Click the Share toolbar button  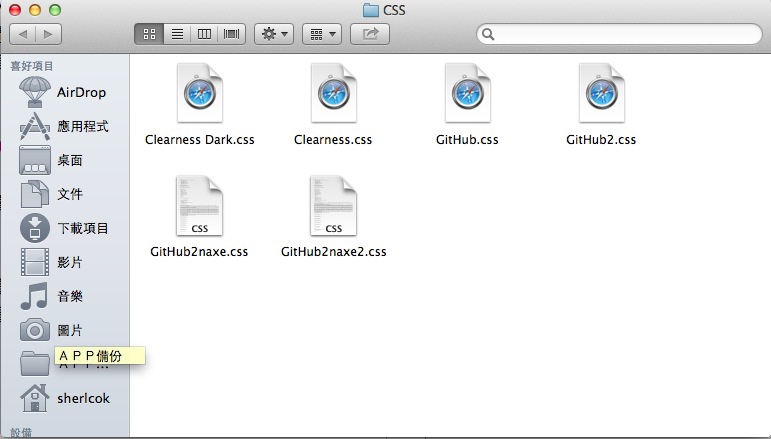click(370, 34)
